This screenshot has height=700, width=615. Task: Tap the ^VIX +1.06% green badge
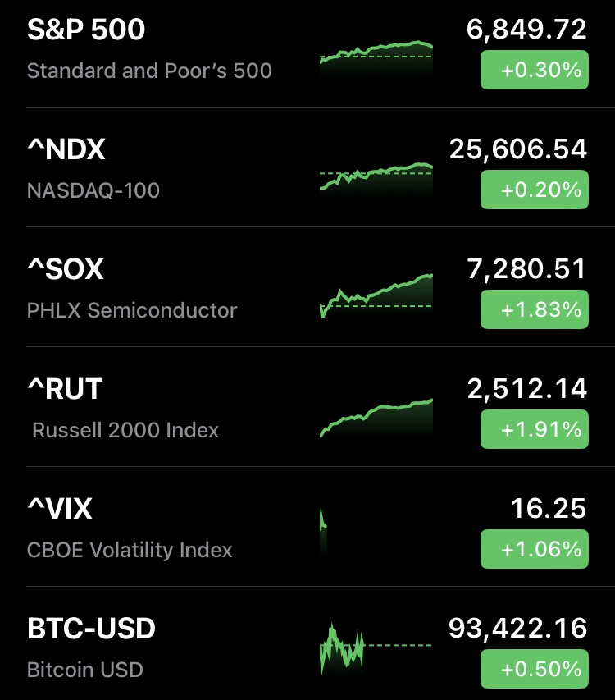click(534, 549)
